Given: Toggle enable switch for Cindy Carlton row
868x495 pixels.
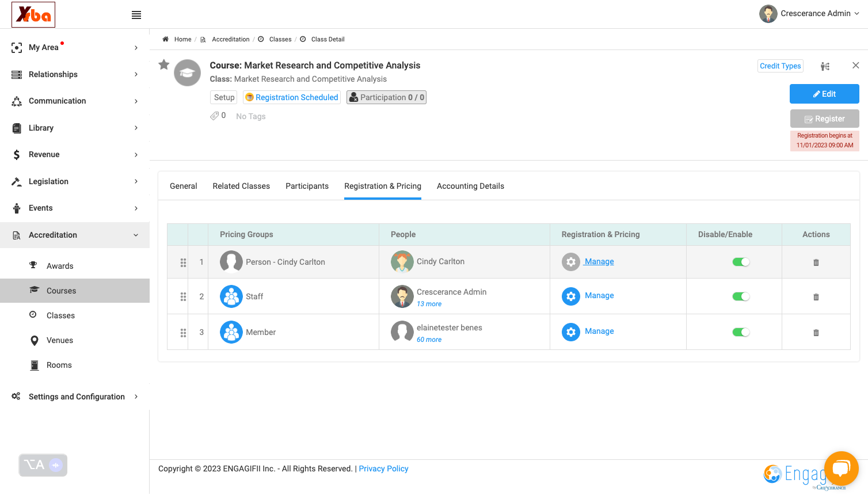Looking at the screenshot, I should pyautogui.click(x=741, y=262).
